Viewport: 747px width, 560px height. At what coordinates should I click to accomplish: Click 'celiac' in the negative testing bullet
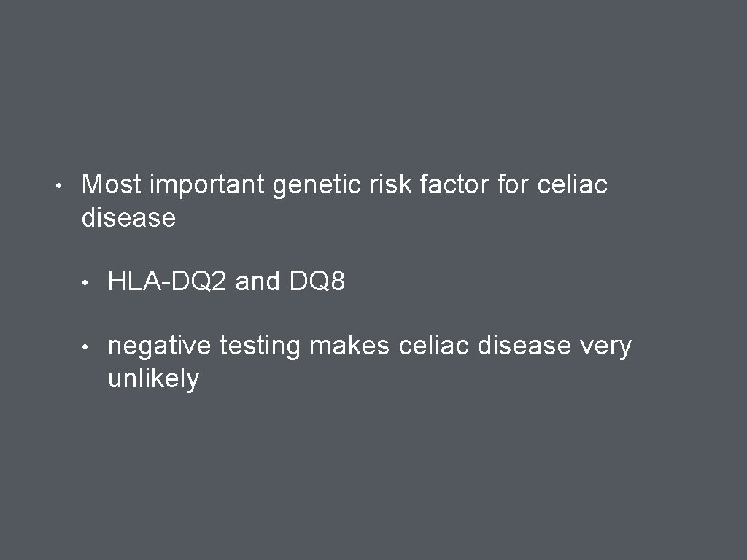434,345
